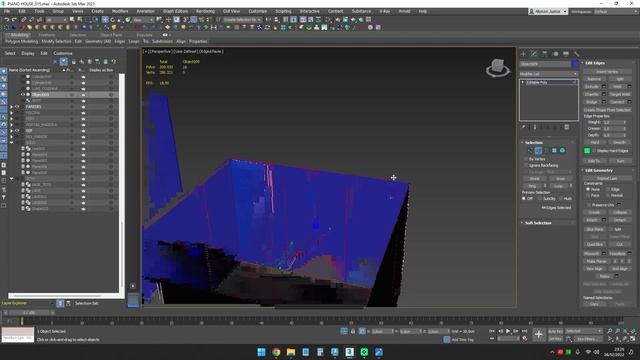The width and height of the screenshot is (640, 360).
Task: Collapse the Edit Edges rollout
Action: click(x=595, y=63)
